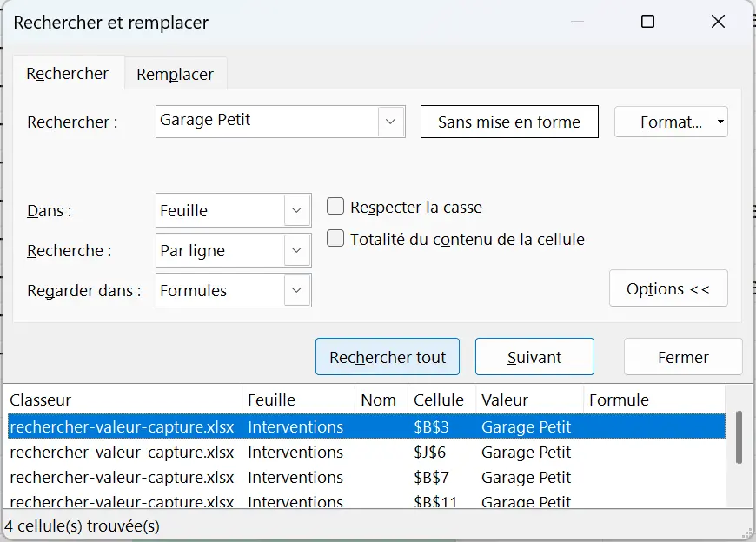Open the Format button dropdown arrow
Viewport: 756px width, 542px height.
(x=720, y=122)
